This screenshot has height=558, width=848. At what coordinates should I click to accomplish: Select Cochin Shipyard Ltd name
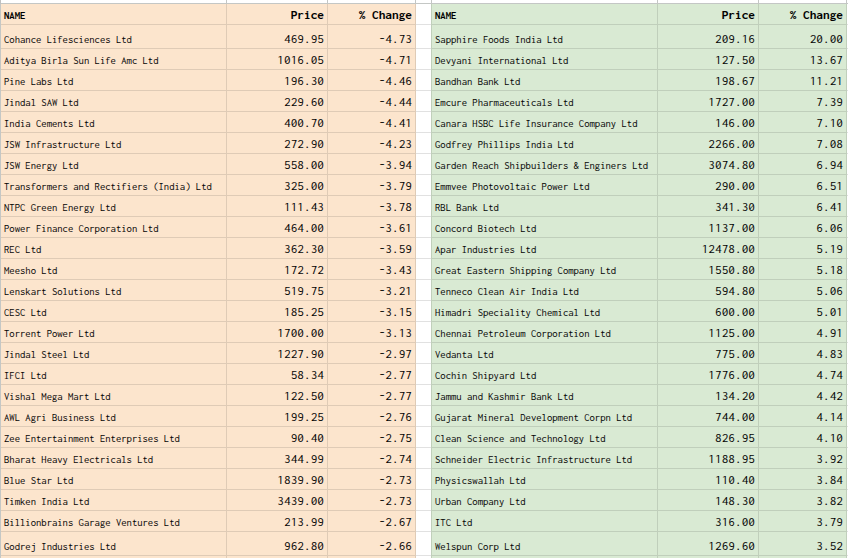[x=486, y=376]
